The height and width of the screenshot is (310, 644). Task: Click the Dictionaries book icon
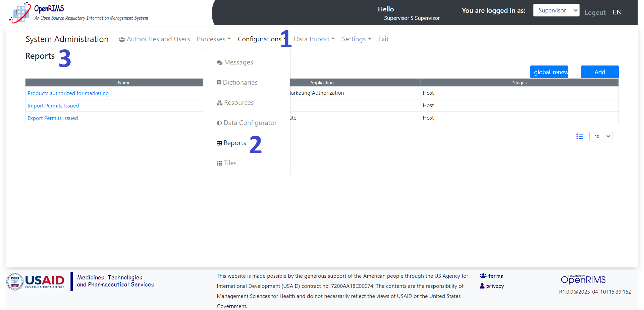(x=219, y=83)
